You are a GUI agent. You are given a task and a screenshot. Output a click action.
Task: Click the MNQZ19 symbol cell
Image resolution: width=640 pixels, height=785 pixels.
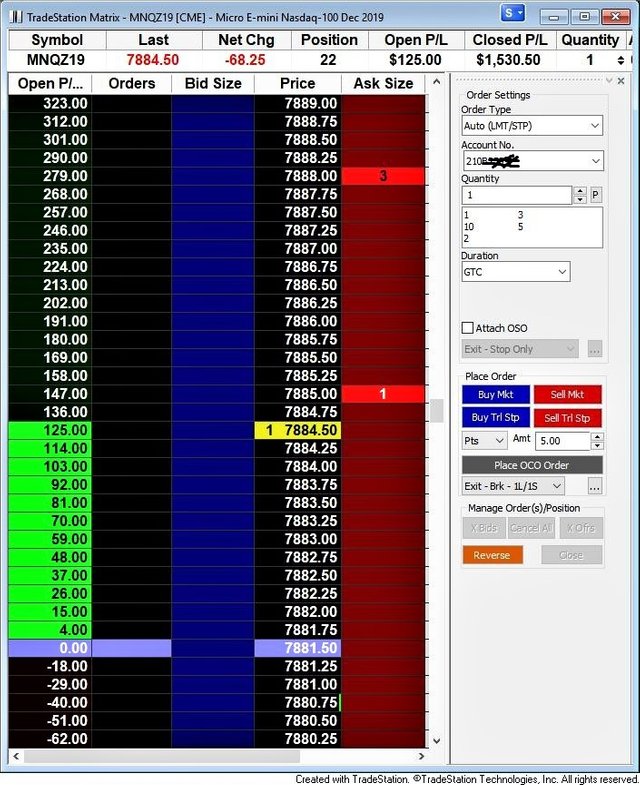pos(56,60)
